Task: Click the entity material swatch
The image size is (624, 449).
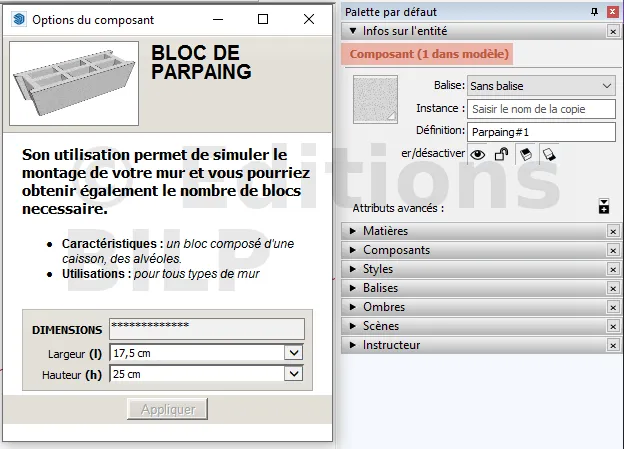Action: pyautogui.click(x=375, y=98)
